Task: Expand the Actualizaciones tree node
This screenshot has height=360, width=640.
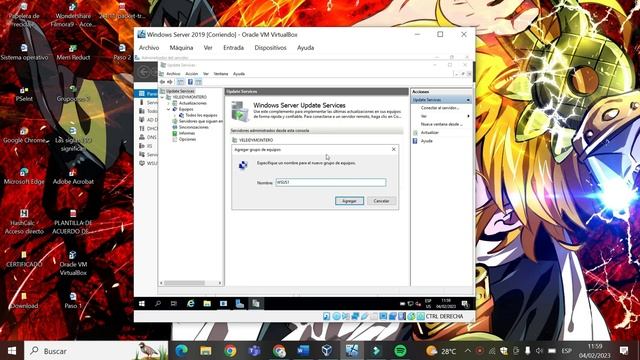Action: pos(168,103)
